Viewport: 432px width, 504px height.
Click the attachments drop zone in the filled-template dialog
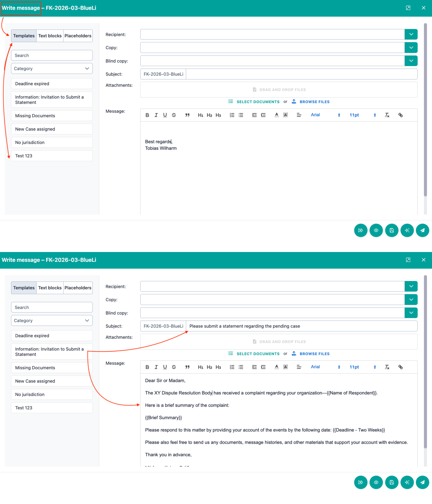coord(279,342)
